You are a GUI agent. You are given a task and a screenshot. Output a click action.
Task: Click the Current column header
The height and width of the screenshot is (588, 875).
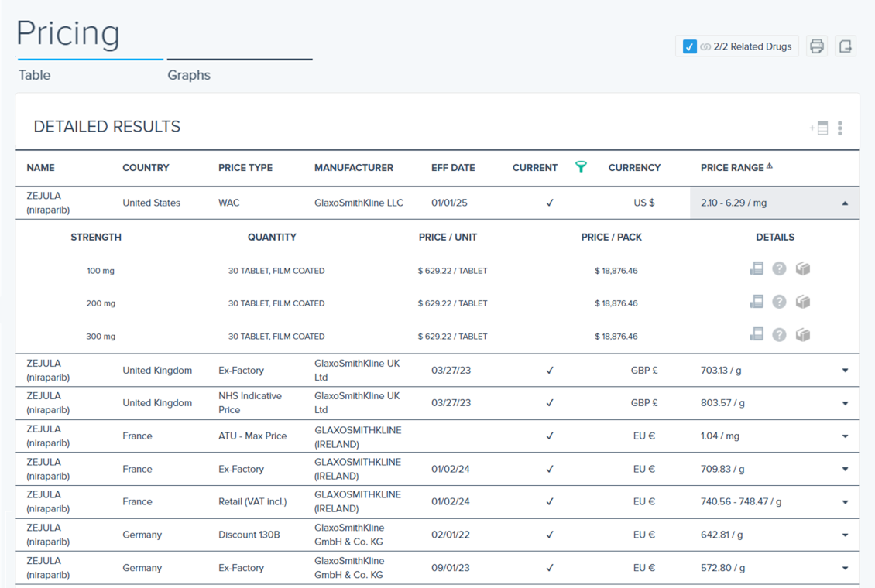coord(534,167)
